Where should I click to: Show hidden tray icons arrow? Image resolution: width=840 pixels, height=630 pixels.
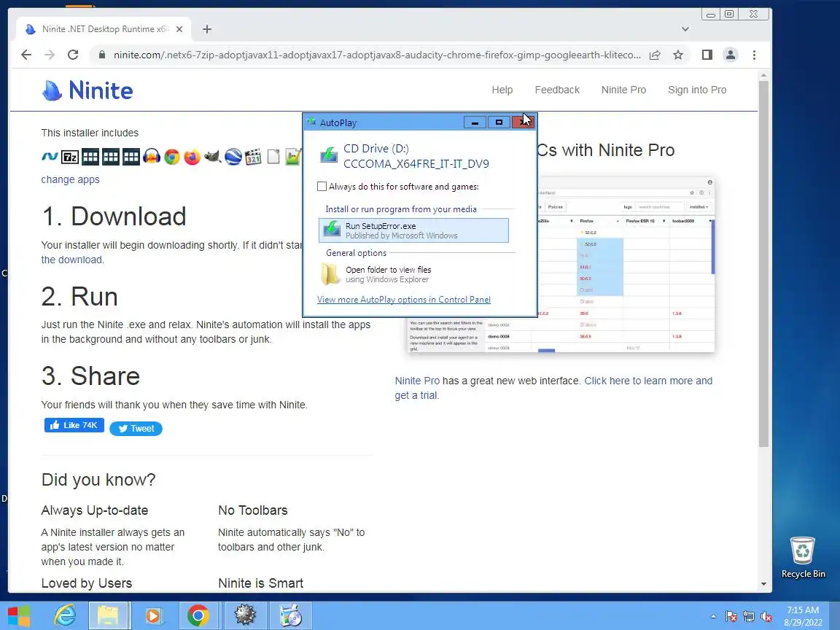click(x=713, y=617)
